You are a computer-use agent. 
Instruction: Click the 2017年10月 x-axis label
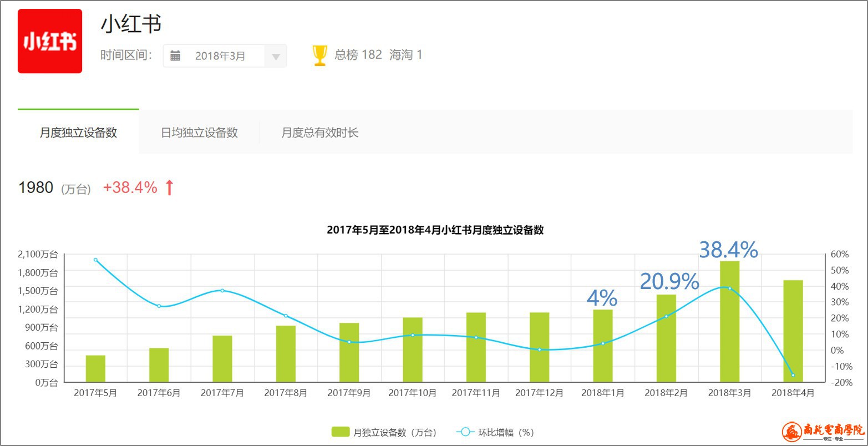tap(413, 393)
